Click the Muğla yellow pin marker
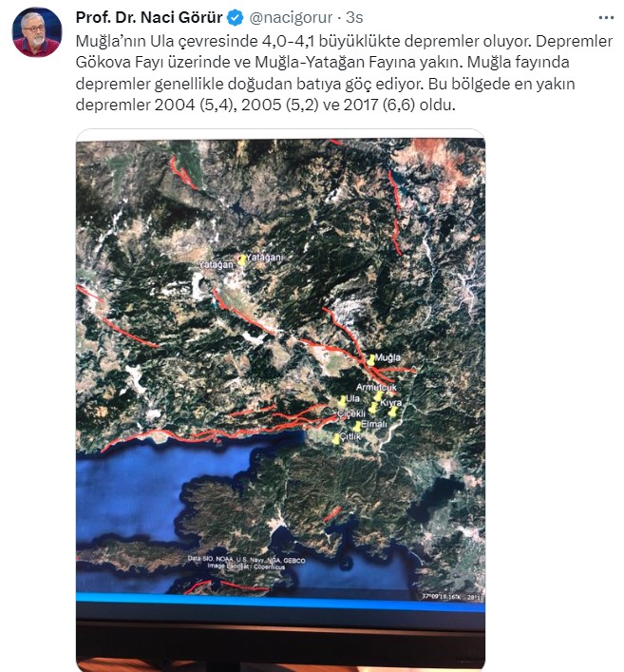Image resolution: width=624 pixels, height=672 pixels. click(x=371, y=359)
